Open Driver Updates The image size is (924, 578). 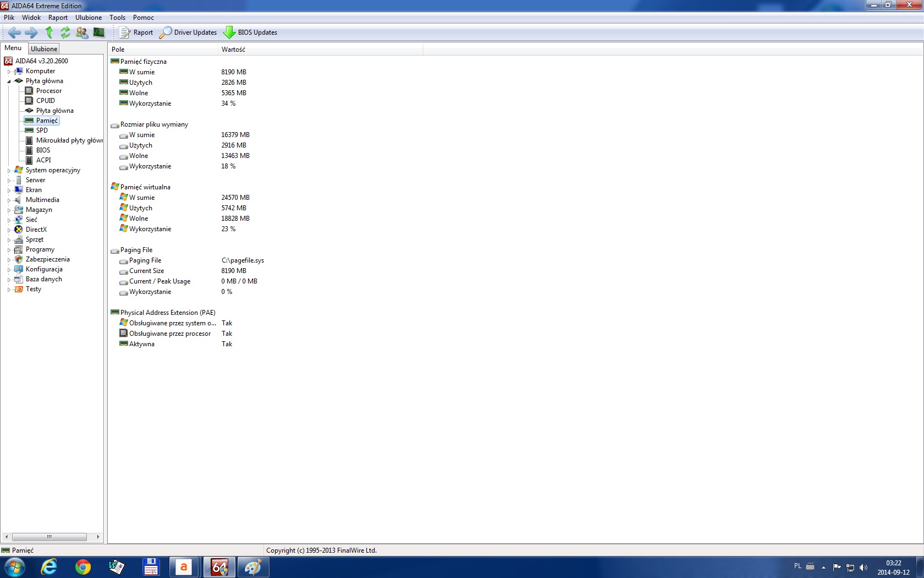pyautogui.click(x=188, y=32)
